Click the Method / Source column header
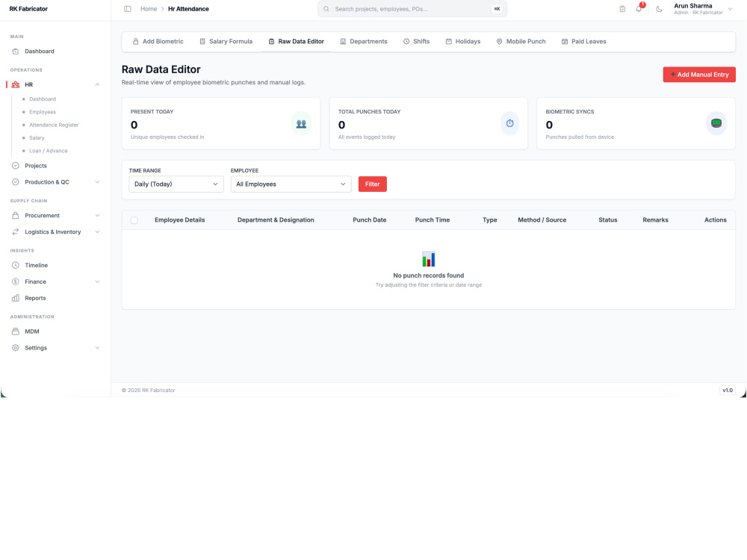This screenshot has height=560, width=747. 542,220
